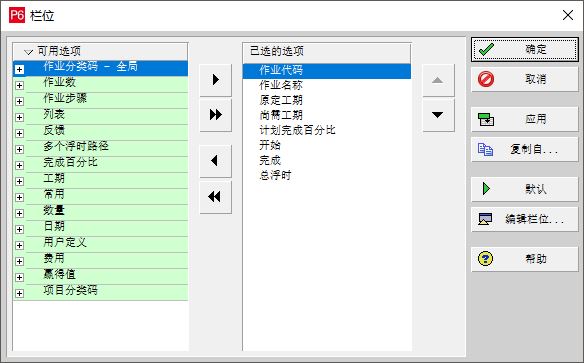The width and height of the screenshot is (584, 363).
Task: Select 作业代码 in the selected options
Action: (327, 71)
